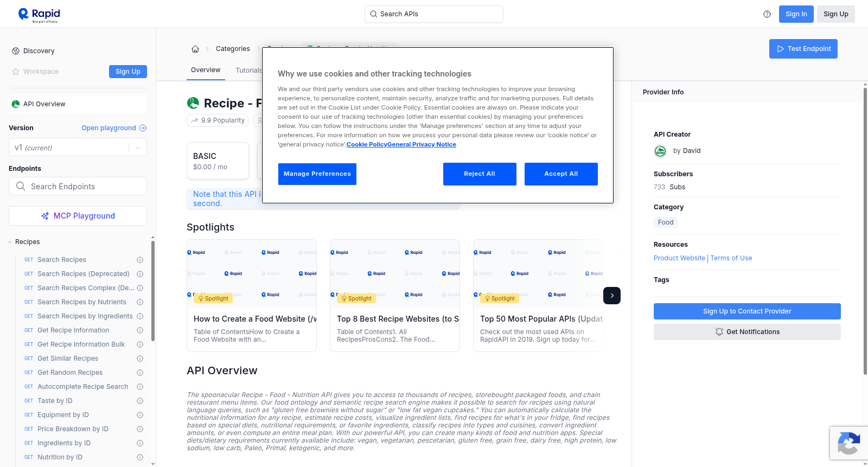
Task: Open the General Privacy Notice link
Action: point(422,144)
